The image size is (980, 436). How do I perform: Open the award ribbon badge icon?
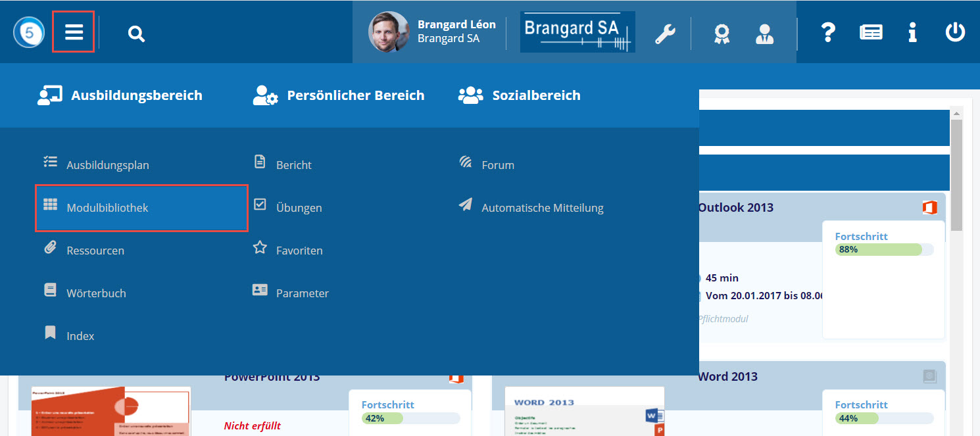tap(722, 34)
